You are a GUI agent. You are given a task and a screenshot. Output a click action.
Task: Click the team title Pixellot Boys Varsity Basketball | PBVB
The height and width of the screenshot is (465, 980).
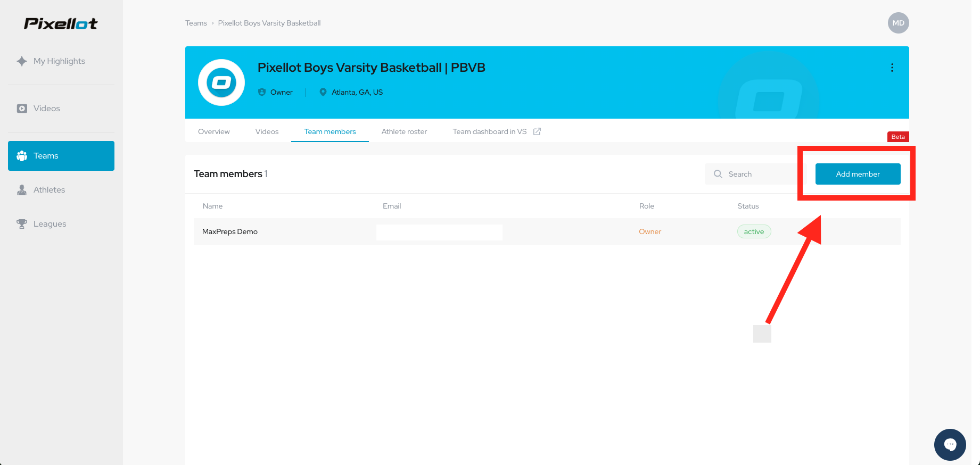click(372, 68)
